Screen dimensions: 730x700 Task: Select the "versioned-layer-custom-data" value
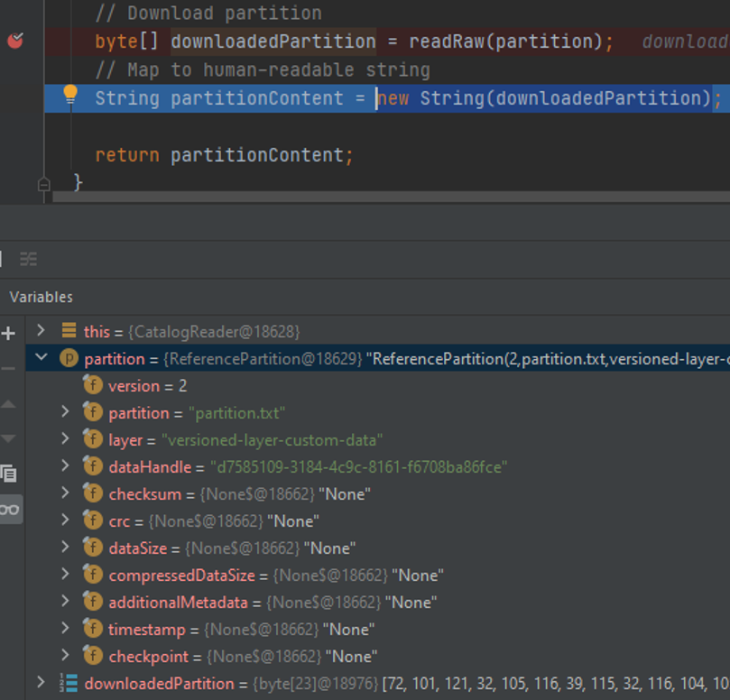(x=272, y=440)
